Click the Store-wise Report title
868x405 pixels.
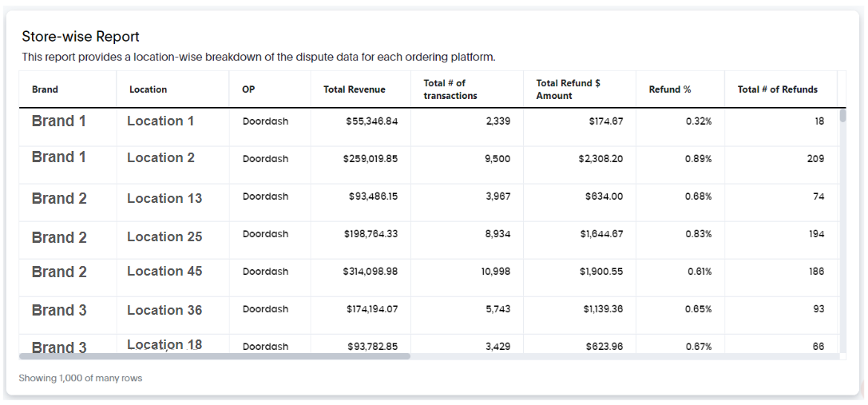click(x=81, y=37)
